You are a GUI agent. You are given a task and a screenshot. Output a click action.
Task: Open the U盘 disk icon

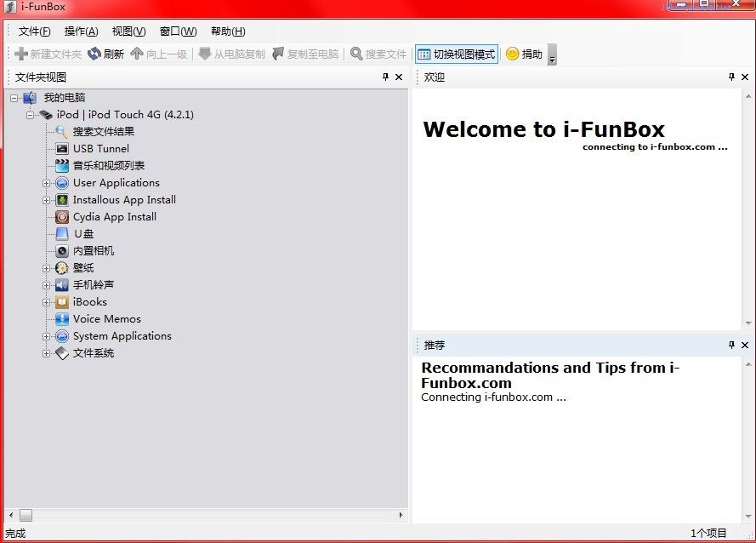(x=61, y=234)
